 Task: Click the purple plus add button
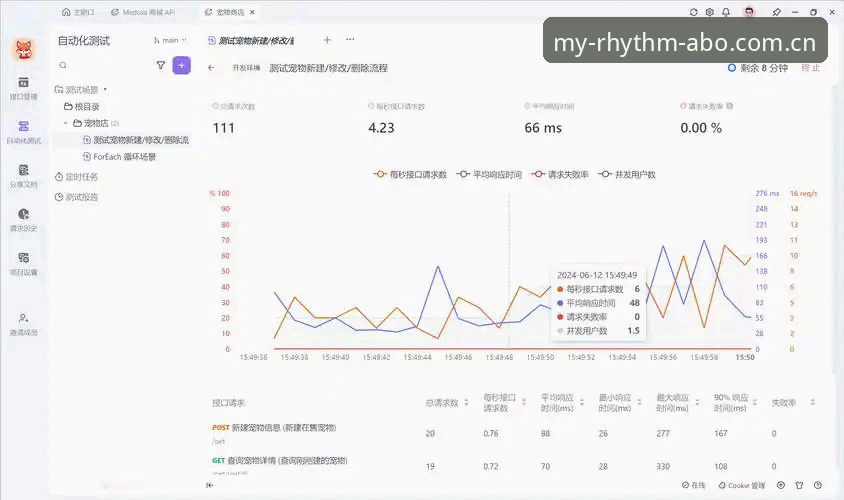(x=181, y=66)
